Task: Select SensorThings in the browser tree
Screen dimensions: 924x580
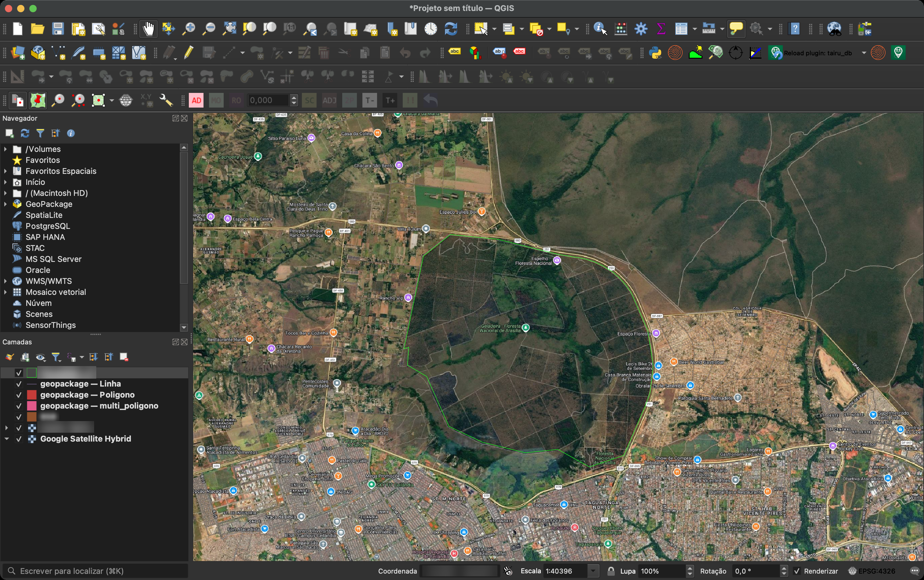Action: [50, 325]
